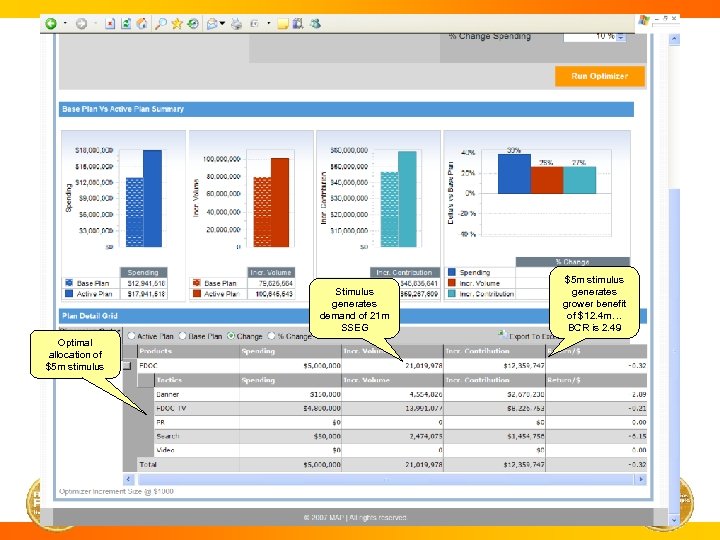720x540 pixels.
Task: Click the solid red Active Plan volume bar
Action: [280, 202]
